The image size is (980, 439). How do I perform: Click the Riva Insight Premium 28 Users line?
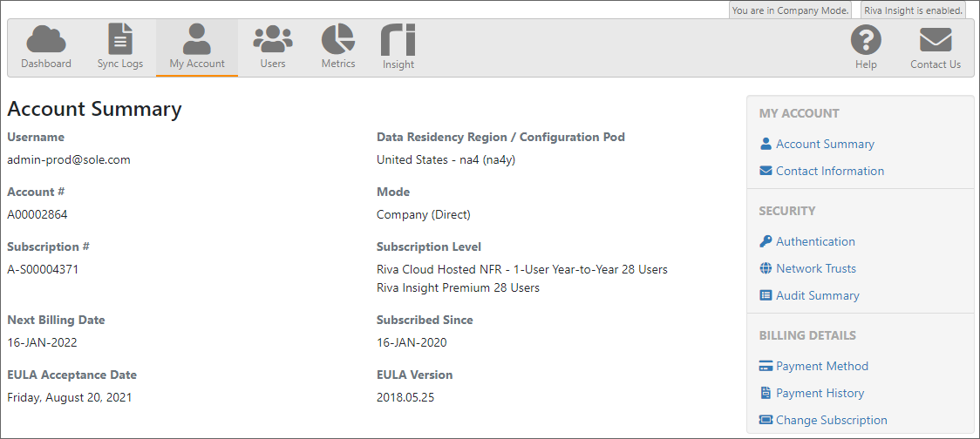pyautogui.click(x=458, y=288)
